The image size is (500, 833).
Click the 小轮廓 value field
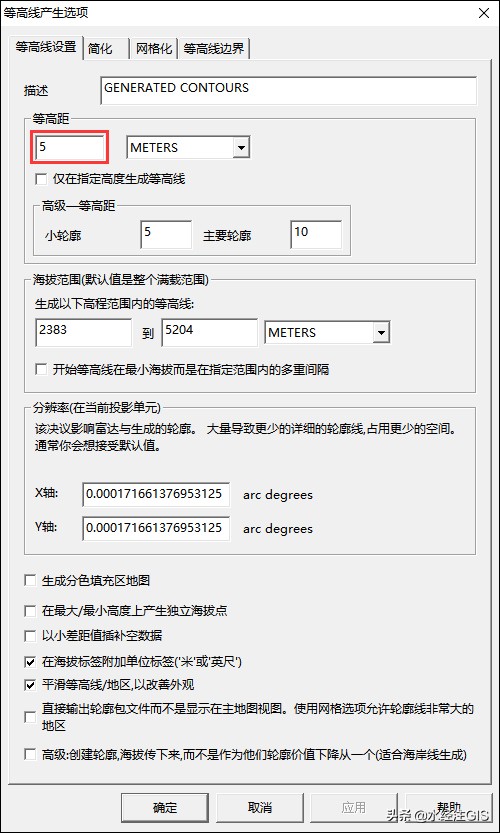tap(166, 235)
